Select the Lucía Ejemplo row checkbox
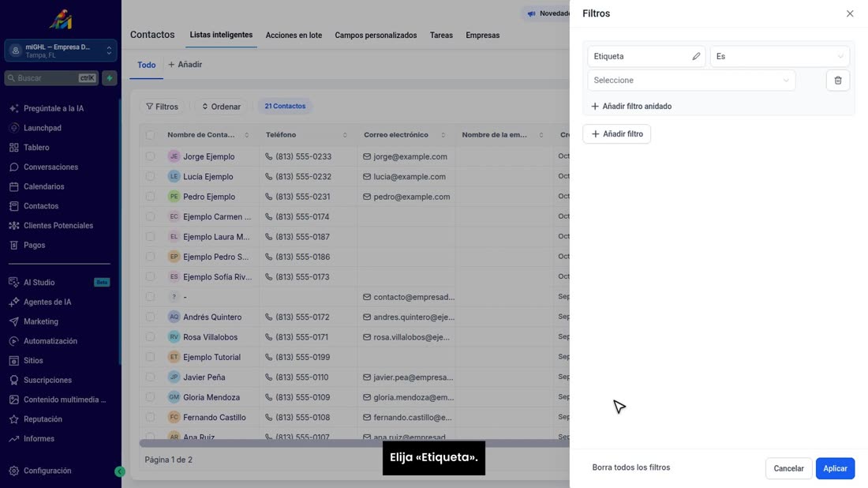Screen dimensions: 868x488 coord(150,176)
